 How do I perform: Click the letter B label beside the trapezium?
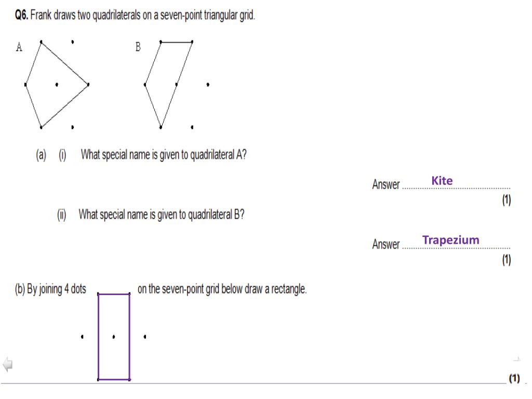tap(138, 47)
